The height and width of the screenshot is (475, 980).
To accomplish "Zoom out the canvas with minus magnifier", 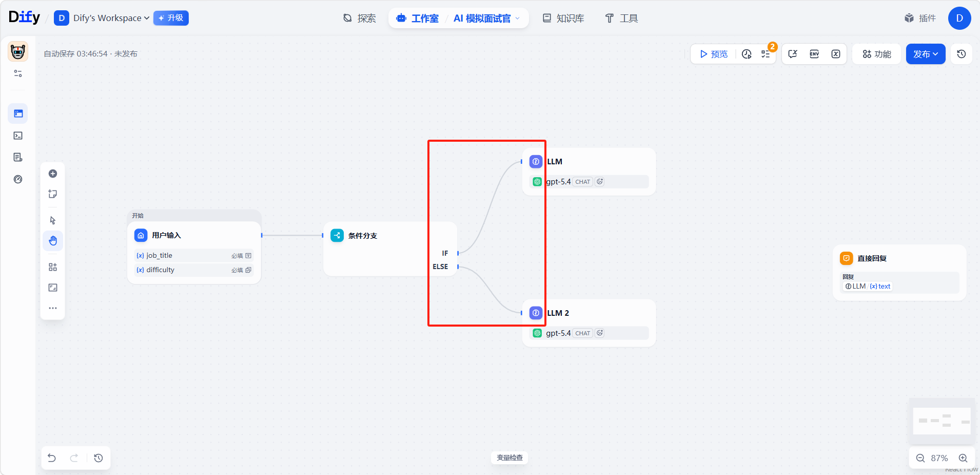I will [920, 458].
